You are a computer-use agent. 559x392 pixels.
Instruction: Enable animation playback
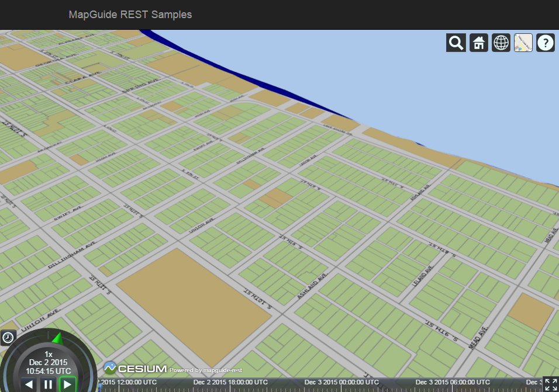(x=67, y=384)
